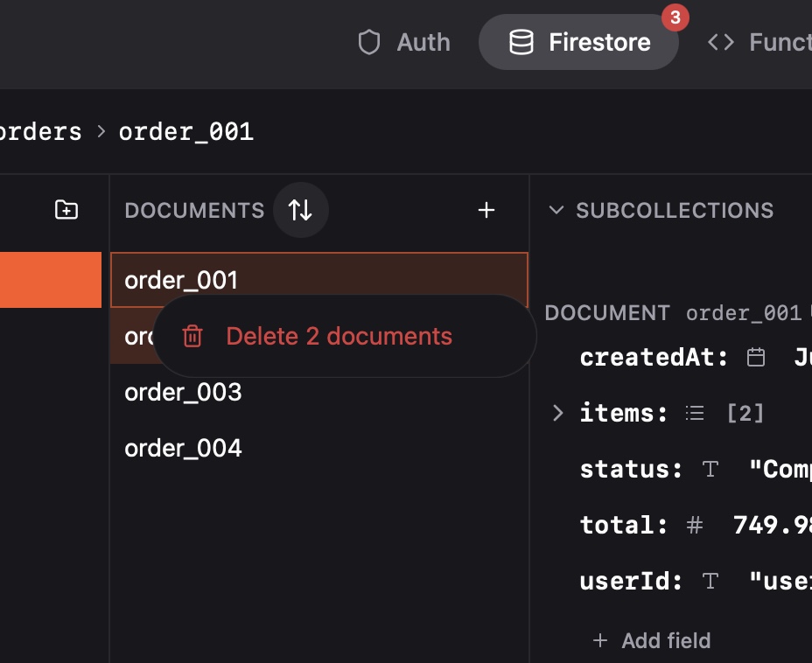Click the createdAt field name
Image resolution: width=812 pixels, height=663 pixels.
coord(654,358)
